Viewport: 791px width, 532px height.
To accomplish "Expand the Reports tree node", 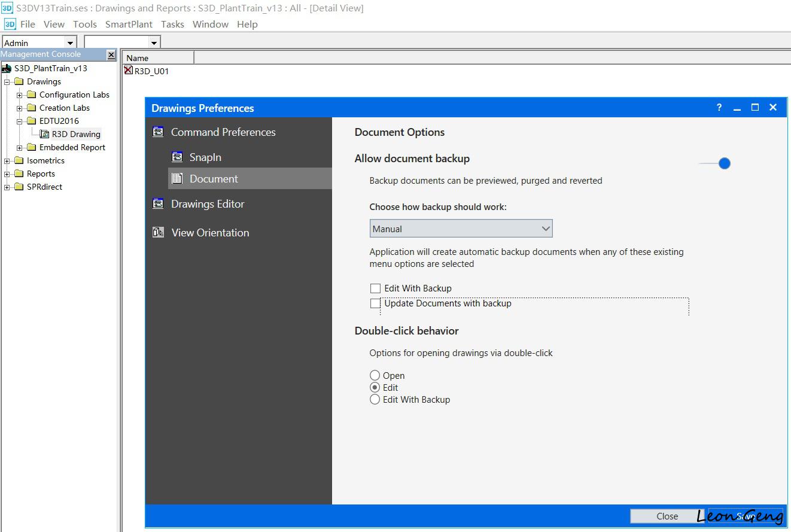I will (7, 174).
